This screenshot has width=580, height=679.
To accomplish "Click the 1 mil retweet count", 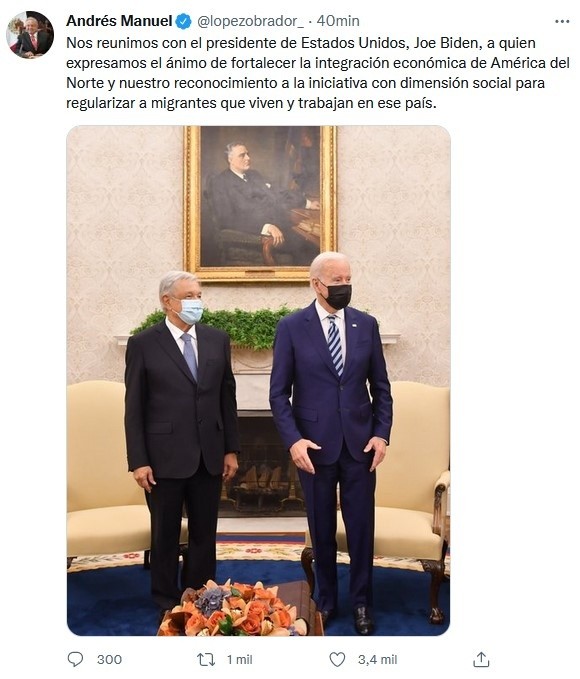I will (240, 660).
